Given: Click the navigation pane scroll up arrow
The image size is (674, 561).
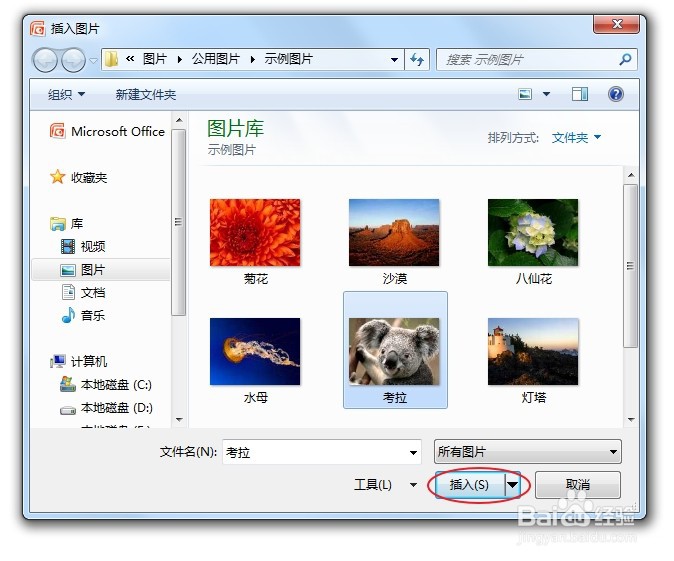Looking at the screenshot, I should [179, 120].
